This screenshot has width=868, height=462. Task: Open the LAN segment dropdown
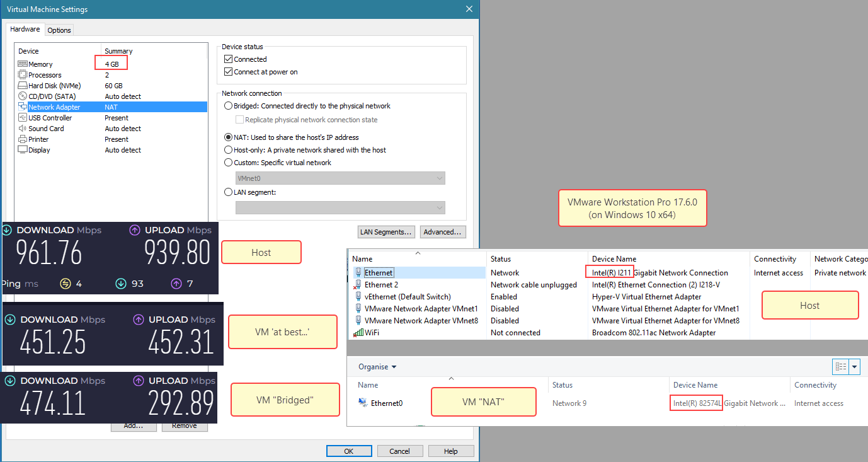340,207
